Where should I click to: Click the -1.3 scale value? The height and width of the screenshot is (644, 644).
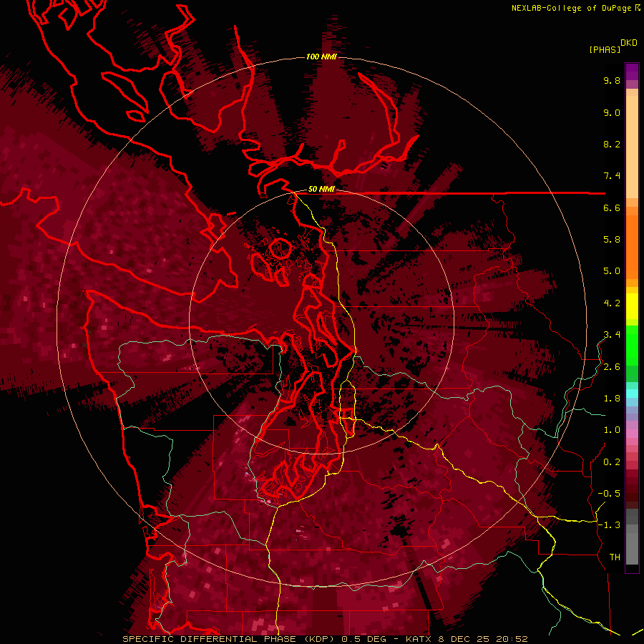click(609, 525)
